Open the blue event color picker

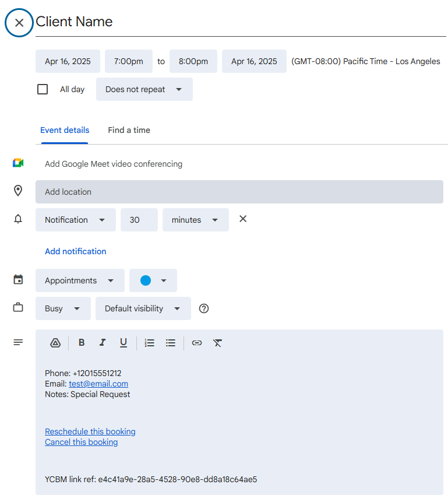[153, 280]
